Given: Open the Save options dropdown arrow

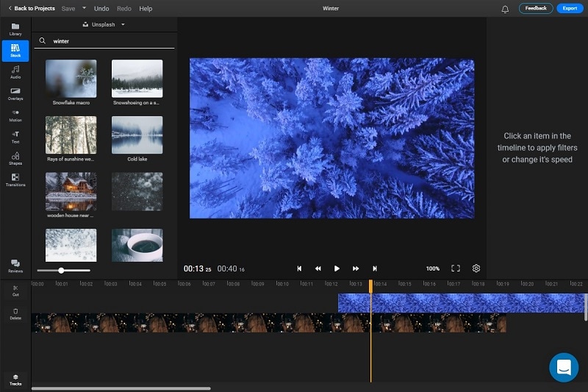Looking at the screenshot, I should (85, 9).
